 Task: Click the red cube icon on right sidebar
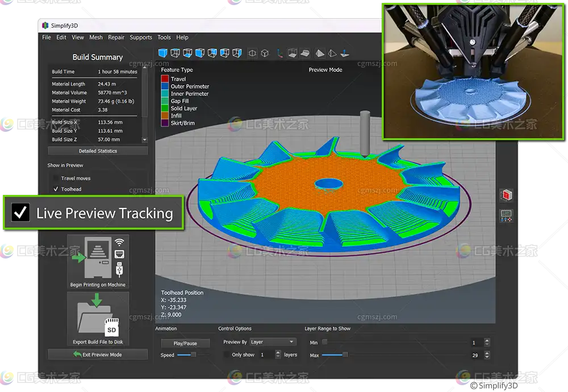click(x=506, y=196)
